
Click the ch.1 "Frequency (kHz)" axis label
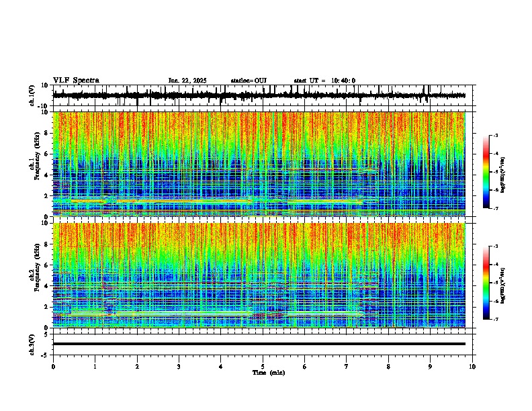[37, 156]
